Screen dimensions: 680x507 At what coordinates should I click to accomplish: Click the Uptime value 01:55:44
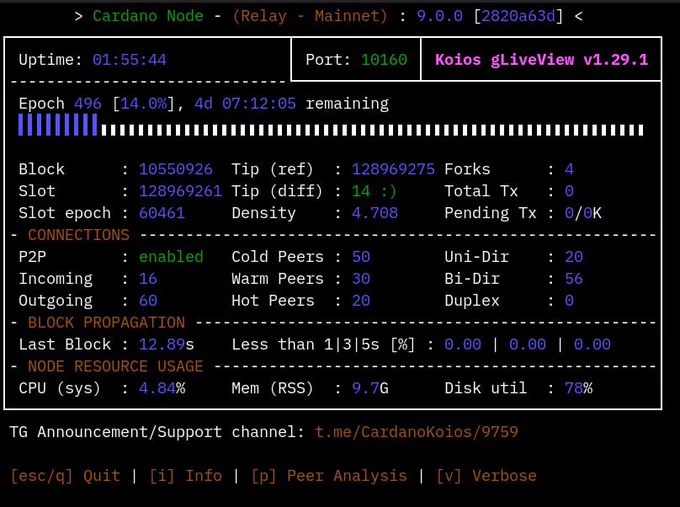(129, 59)
